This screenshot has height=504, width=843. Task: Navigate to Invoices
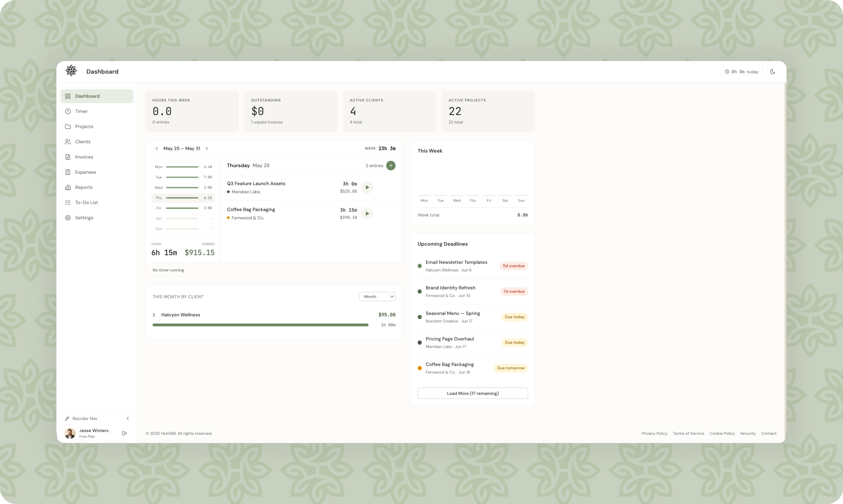(x=97, y=157)
